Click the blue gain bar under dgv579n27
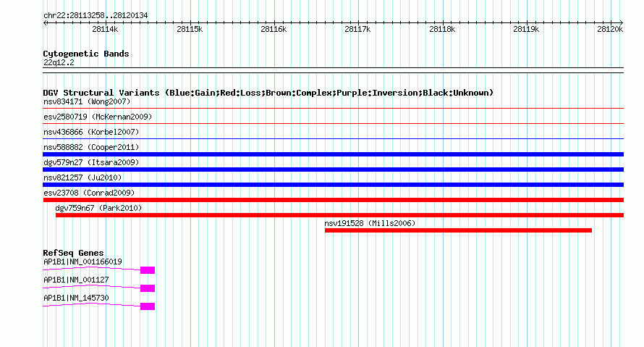644x347 pixels. (x=333, y=170)
